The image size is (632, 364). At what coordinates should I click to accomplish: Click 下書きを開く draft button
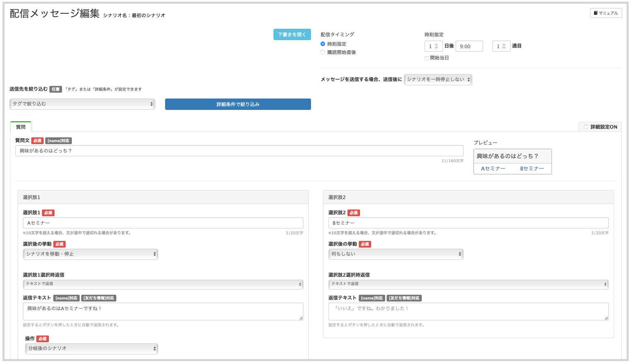tap(292, 35)
